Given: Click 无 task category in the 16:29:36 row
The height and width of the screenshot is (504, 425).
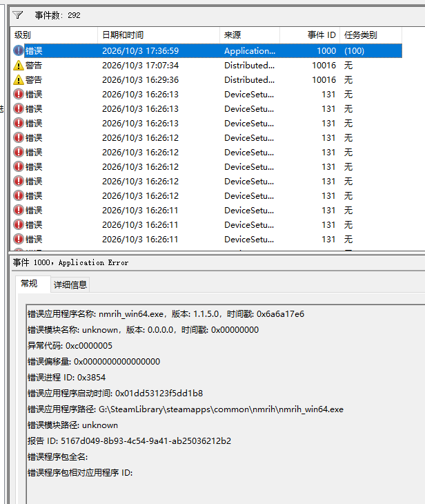Looking at the screenshot, I should click(348, 79).
